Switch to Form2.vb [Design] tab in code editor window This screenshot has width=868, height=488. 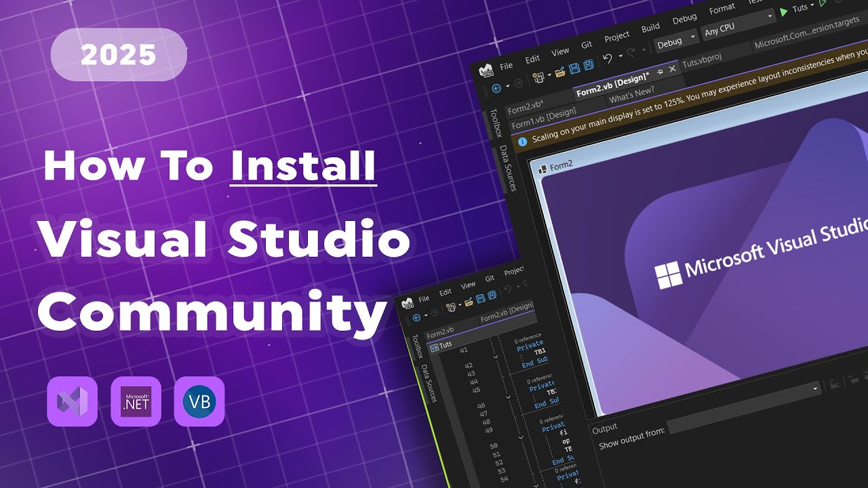pos(507,312)
